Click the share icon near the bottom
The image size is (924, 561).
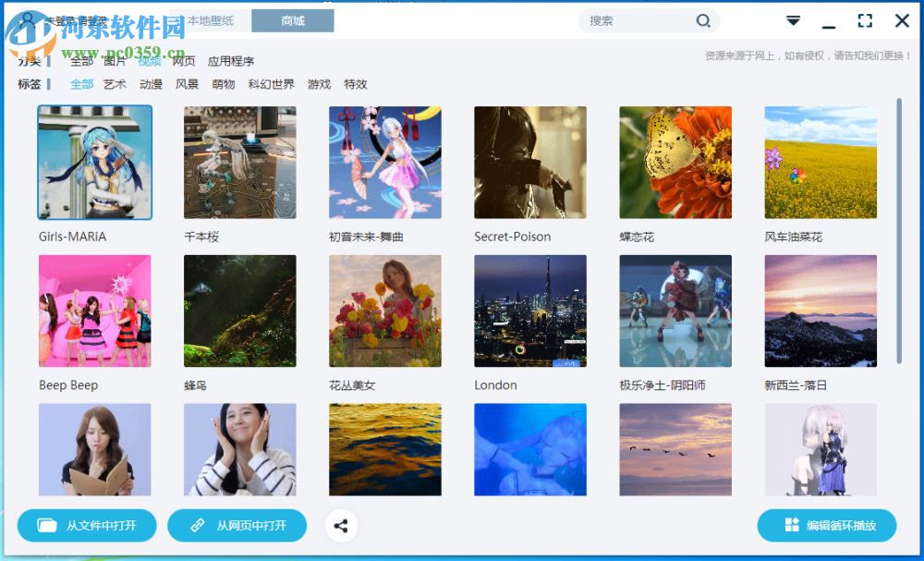click(341, 525)
